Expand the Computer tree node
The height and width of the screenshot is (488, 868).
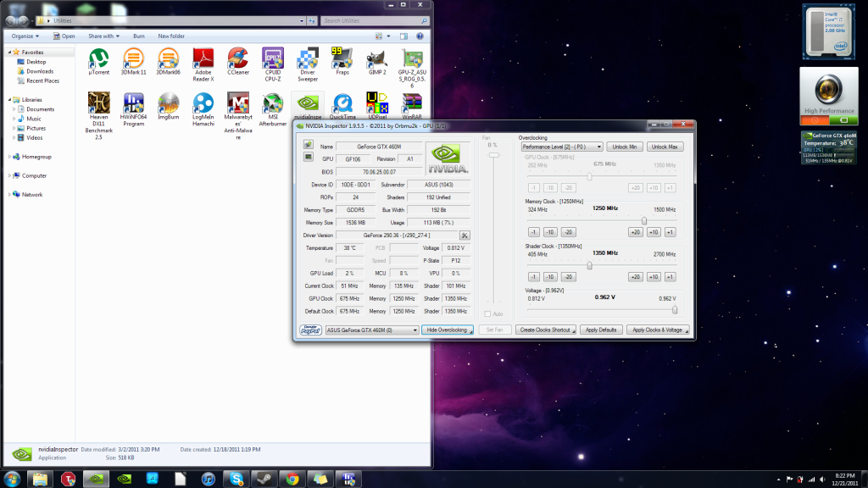[x=9, y=175]
